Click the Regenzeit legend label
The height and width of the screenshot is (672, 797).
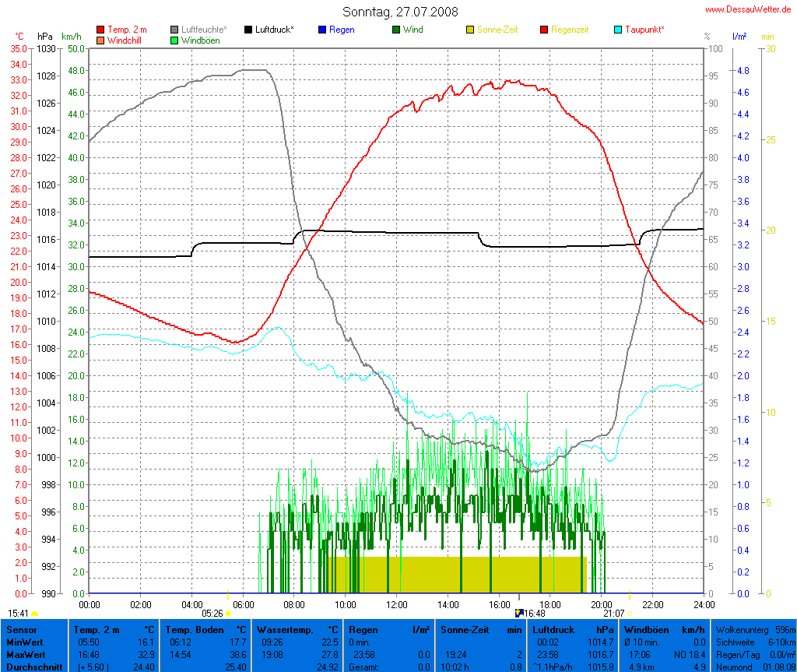[570, 30]
